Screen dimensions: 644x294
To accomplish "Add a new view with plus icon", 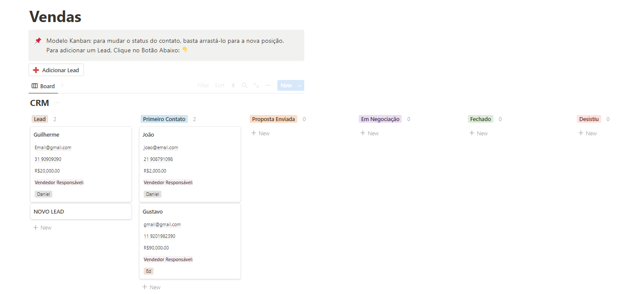I will [62, 86].
